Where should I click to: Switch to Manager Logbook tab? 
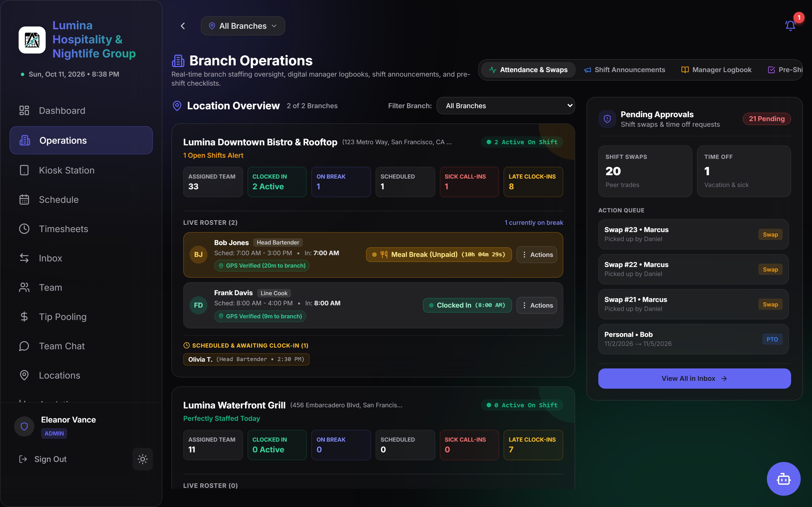coord(716,70)
